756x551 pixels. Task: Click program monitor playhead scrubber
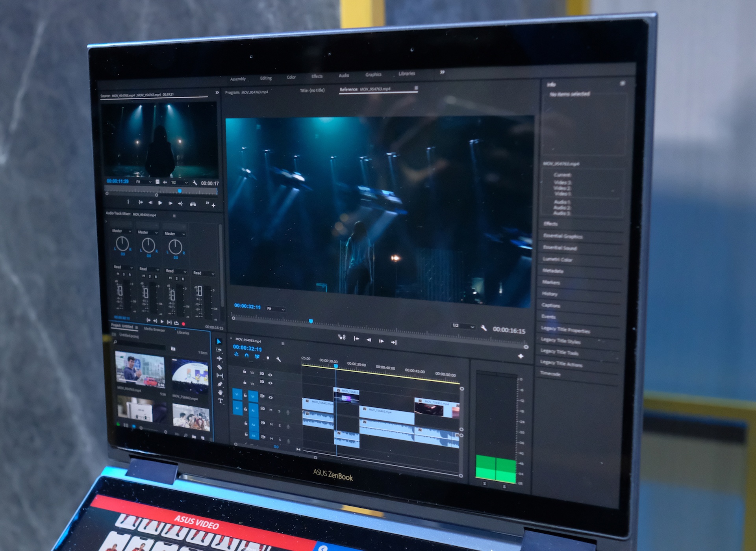click(x=311, y=321)
